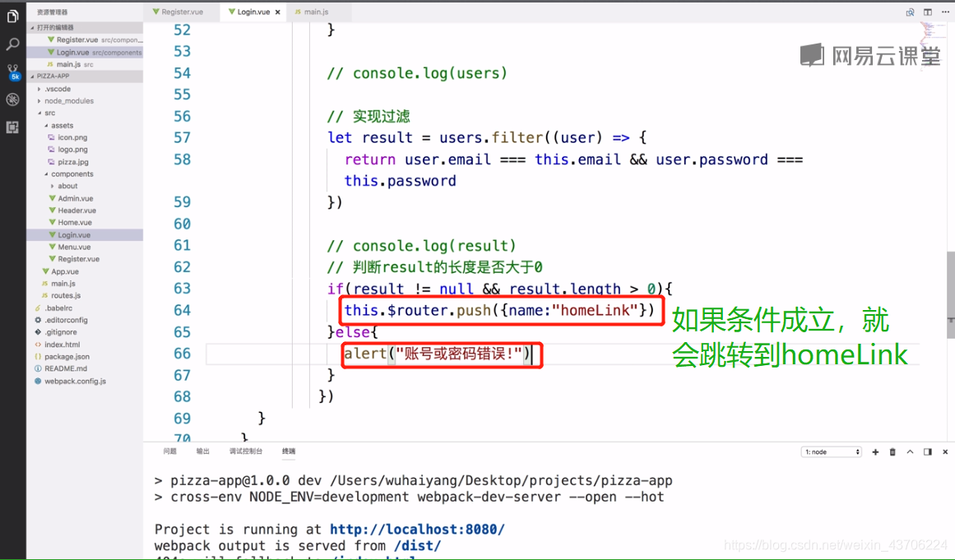
Task: Add a new terminal with plus icon
Action: [875, 451]
